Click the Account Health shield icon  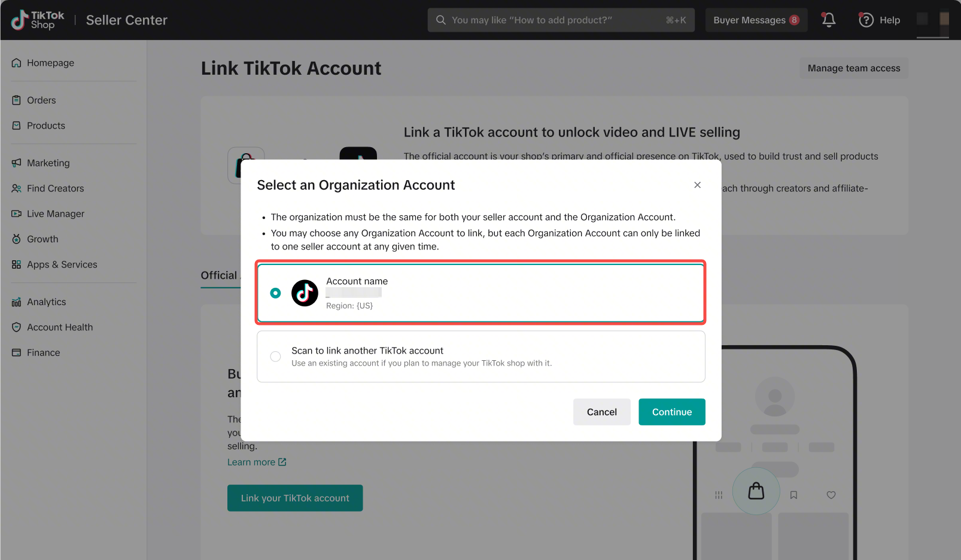(x=16, y=327)
